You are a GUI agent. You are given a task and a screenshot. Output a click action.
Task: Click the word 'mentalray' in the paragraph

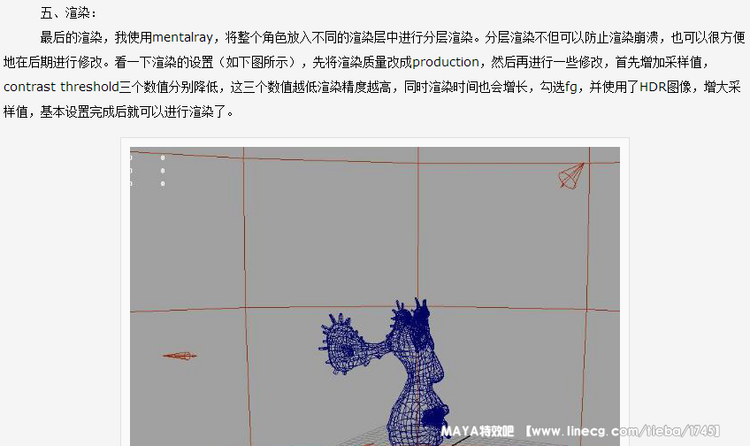pyautogui.click(x=182, y=37)
